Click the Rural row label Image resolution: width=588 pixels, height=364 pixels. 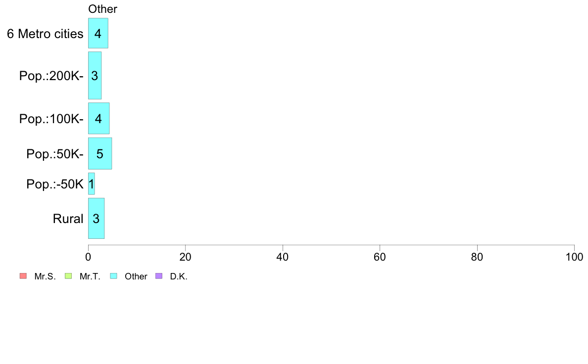click(x=68, y=219)
